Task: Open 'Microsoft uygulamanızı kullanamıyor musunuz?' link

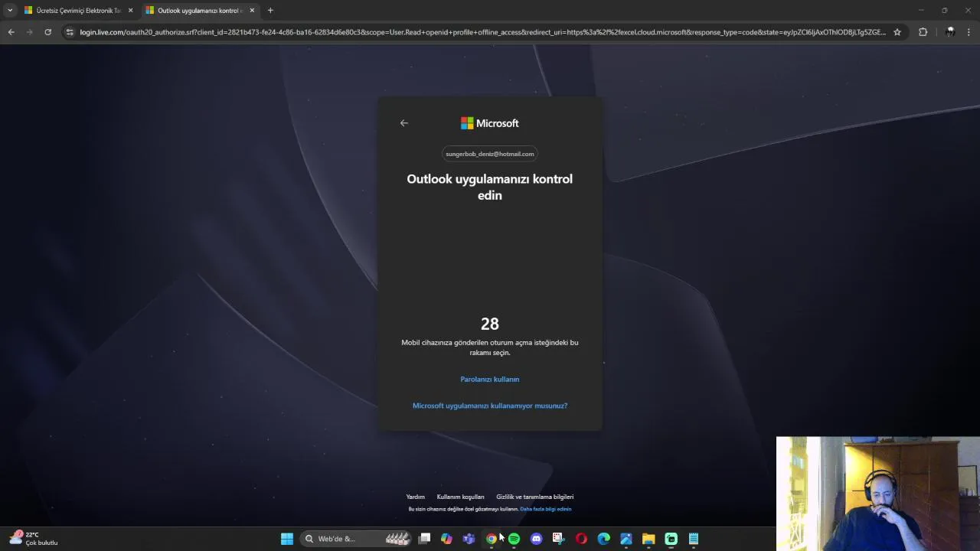Action: click(x=490, y=406)
